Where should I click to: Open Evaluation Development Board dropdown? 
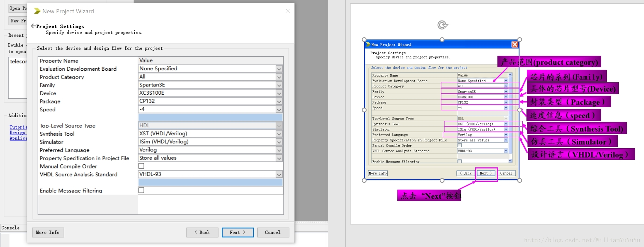(279, 69)
